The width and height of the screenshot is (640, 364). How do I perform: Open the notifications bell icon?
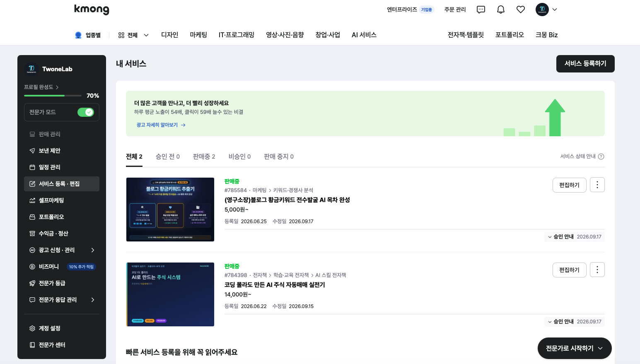[x=501, y=10]
